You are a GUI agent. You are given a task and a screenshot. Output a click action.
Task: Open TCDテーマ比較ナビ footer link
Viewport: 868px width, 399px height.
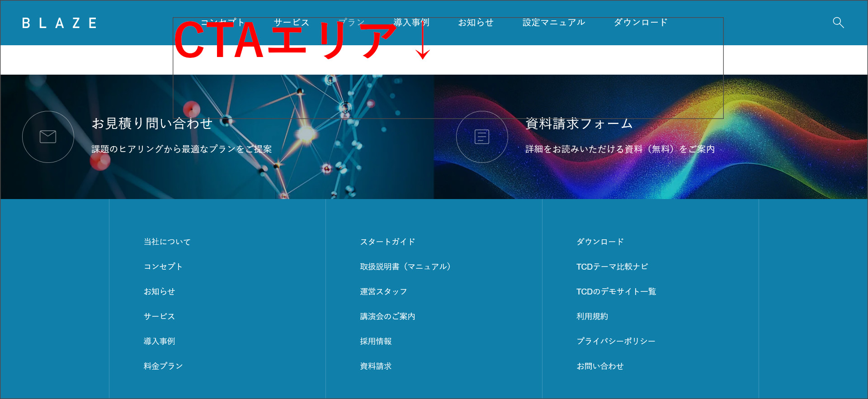pyautogui.click(x=612, y=267)
